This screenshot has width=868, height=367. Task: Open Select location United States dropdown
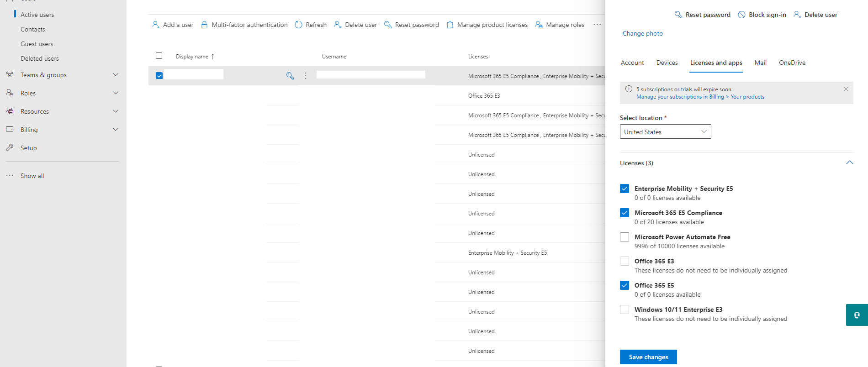coord(665,131)
